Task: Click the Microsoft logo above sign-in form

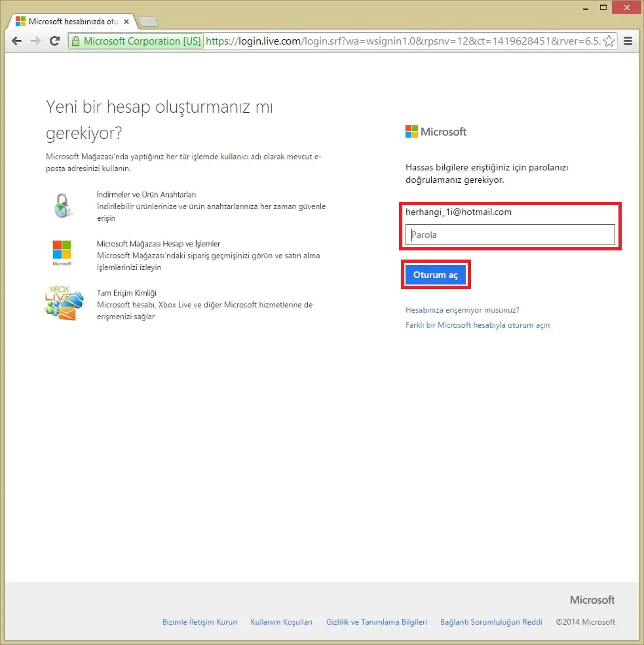Action: (x=436, y=132)
